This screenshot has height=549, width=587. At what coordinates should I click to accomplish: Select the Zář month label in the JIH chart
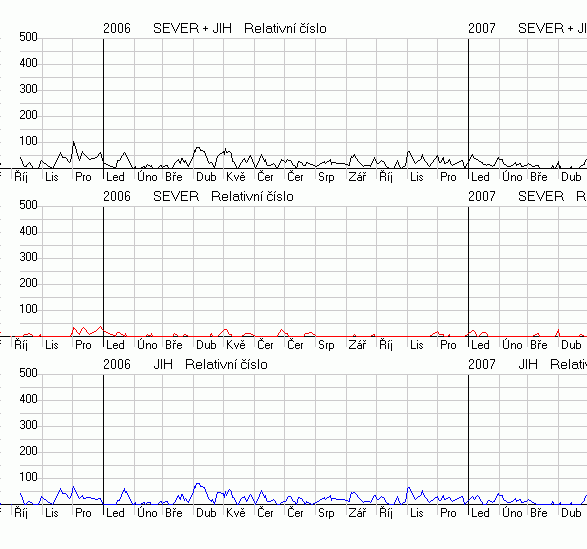pos(357,512)
